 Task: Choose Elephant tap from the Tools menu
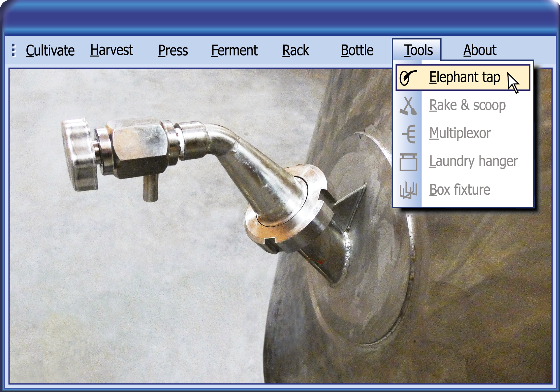click(x=463, y=78)
